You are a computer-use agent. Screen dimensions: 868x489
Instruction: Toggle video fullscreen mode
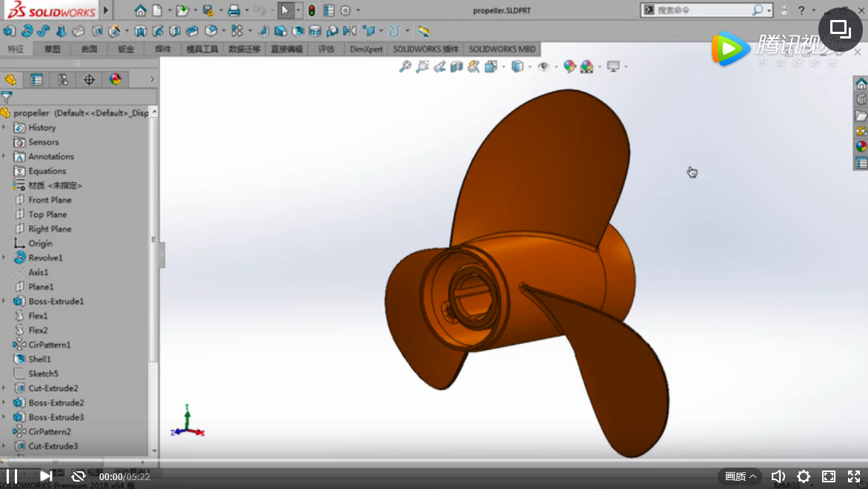tap(854, 476)
